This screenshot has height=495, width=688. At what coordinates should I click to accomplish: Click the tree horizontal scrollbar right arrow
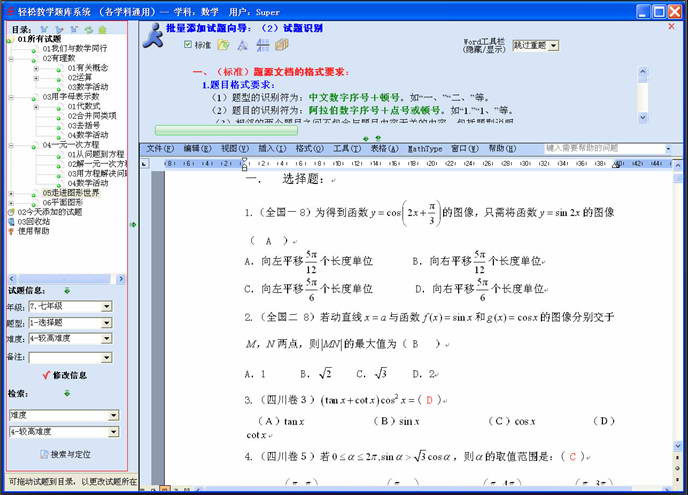pyautogui.click(x=121, y=279)
